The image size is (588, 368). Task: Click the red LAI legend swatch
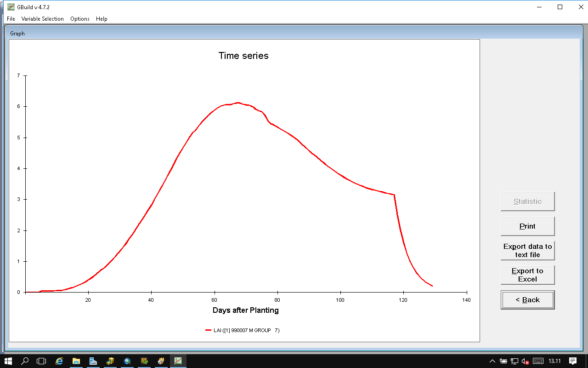click(x=208, y=330)
